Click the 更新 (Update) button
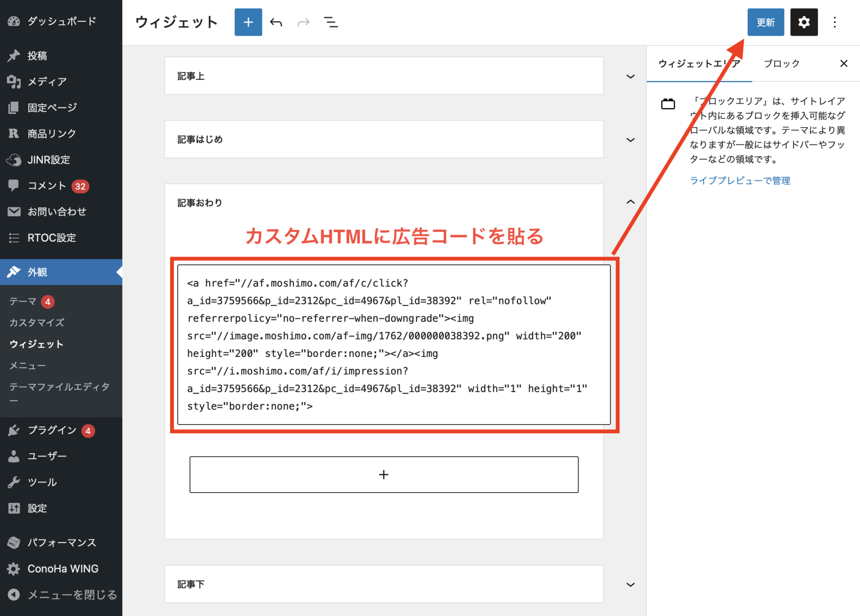The image size is (860, 616). coord(766,22)
